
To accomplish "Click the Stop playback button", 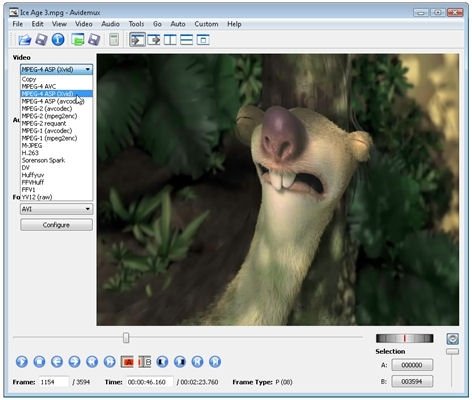I will coord(39,362).
